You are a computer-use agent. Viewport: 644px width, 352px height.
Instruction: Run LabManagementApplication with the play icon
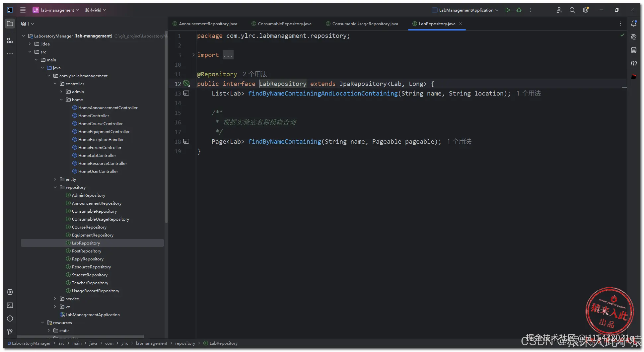(x=508, y=10)
